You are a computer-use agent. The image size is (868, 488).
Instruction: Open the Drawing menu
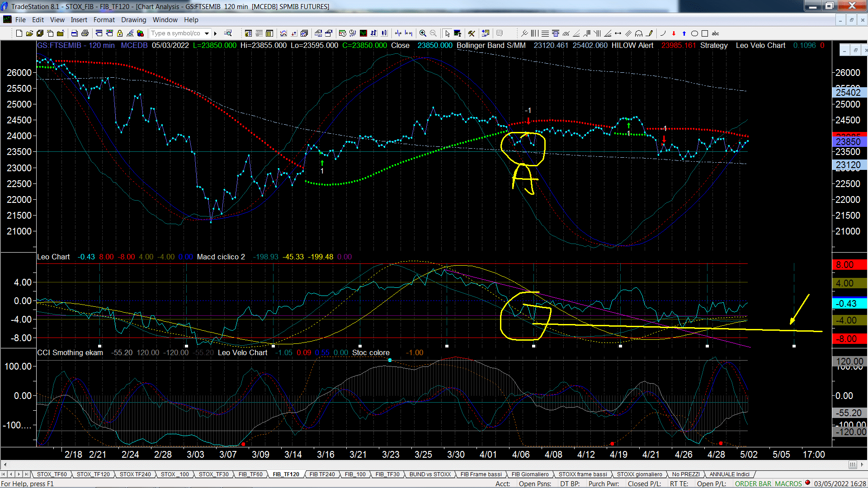[x=134, y=20]
